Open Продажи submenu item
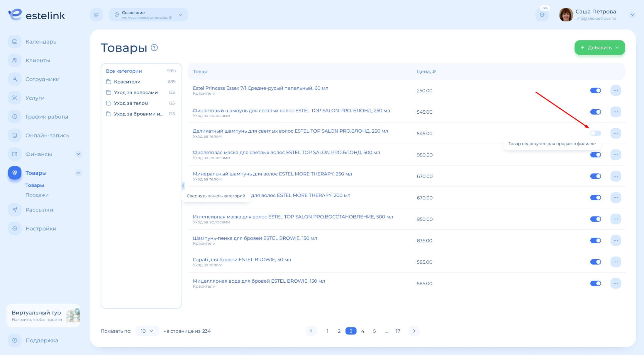644x355 pixels. click(37, 195)
